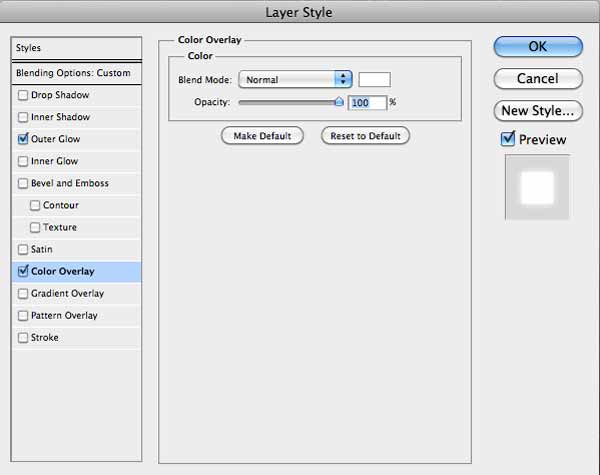Select the Gradient Overlay label row

[x=67, y=294]
